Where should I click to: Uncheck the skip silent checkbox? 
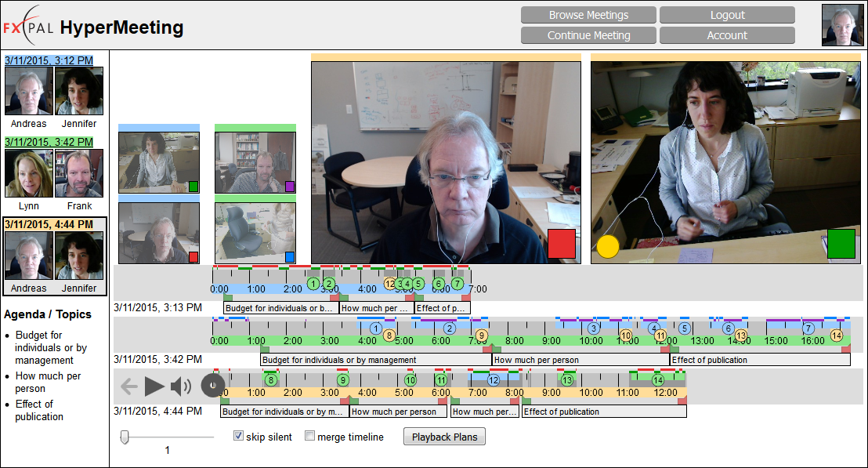point(239,436)
